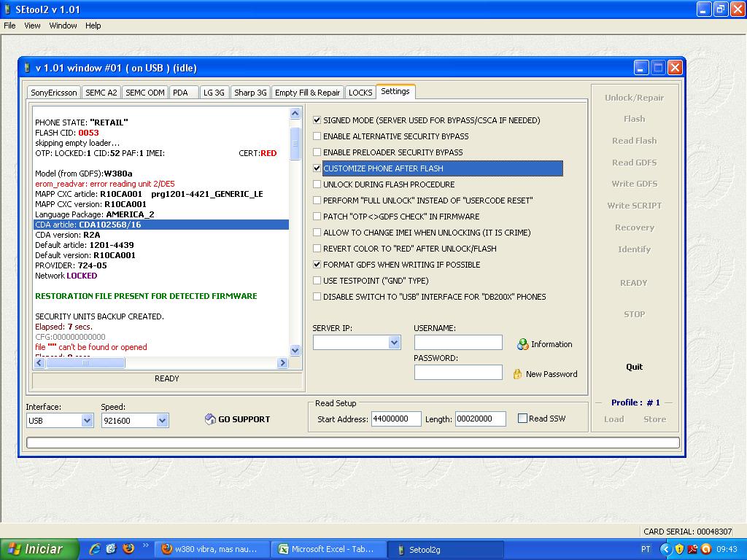Enable PRELOADER SECURITY BYPASS checkbox
This screenshot has width=747, height=560.
coord(317,152)
